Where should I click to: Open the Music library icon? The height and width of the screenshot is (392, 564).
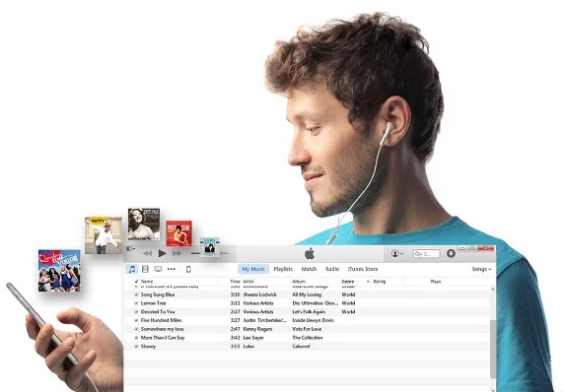tap(132, 269)
